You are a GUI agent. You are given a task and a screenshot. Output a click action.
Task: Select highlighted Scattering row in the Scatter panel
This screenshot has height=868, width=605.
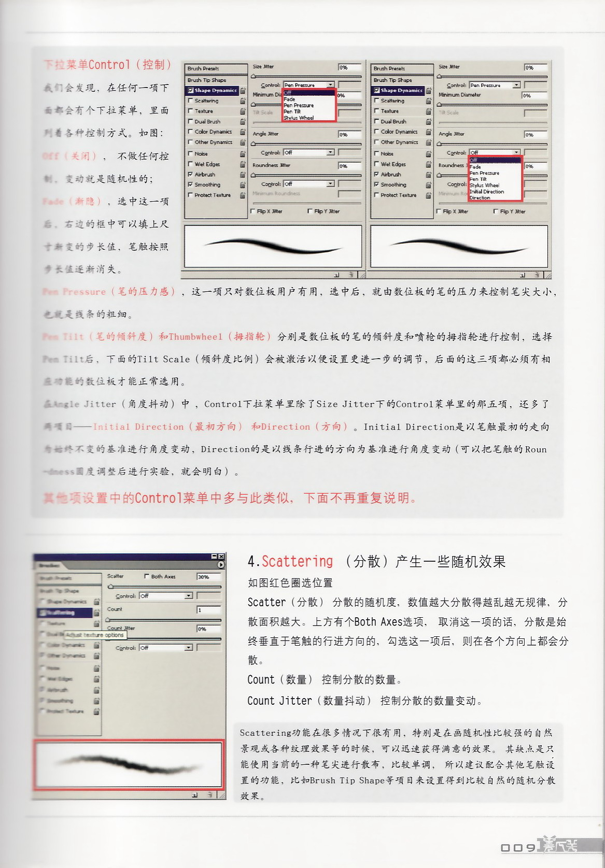64,613
